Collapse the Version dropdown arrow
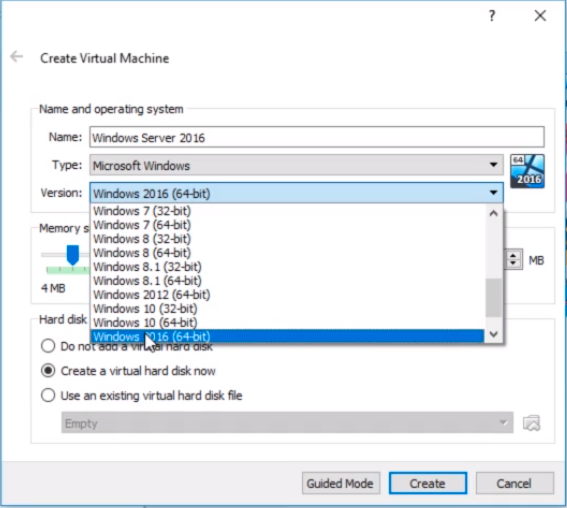The height and width of the screenshot is (508, 567). point(494,193)
